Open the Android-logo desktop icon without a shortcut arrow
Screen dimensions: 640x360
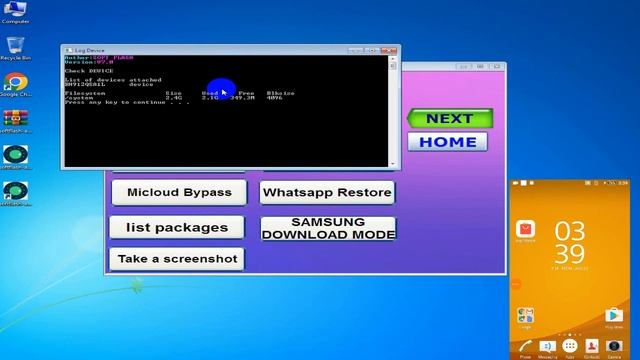click(16, 157)
